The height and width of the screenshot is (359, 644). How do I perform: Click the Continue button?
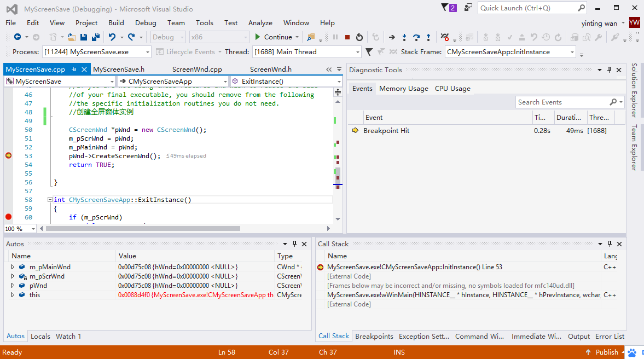coord(273,37)
